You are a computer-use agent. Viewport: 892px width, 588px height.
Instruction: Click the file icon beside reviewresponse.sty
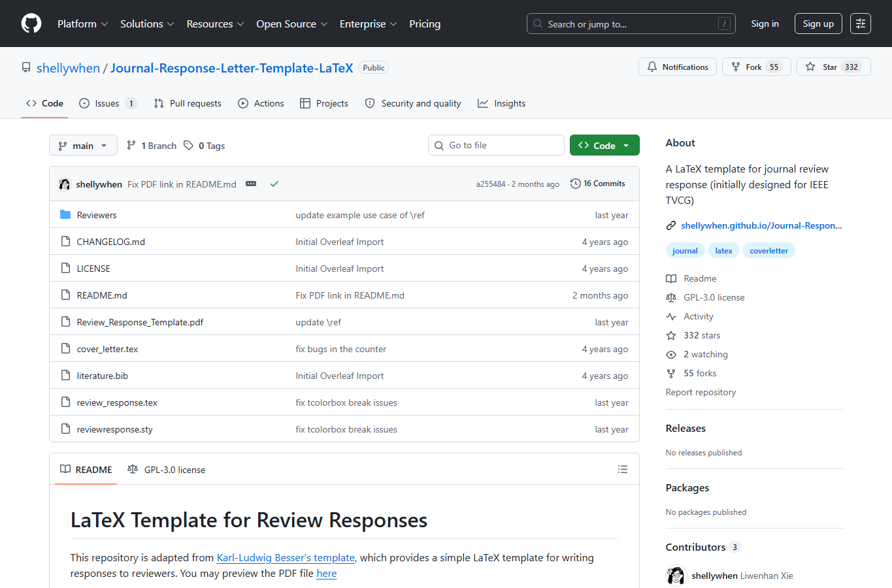[65, 429]
